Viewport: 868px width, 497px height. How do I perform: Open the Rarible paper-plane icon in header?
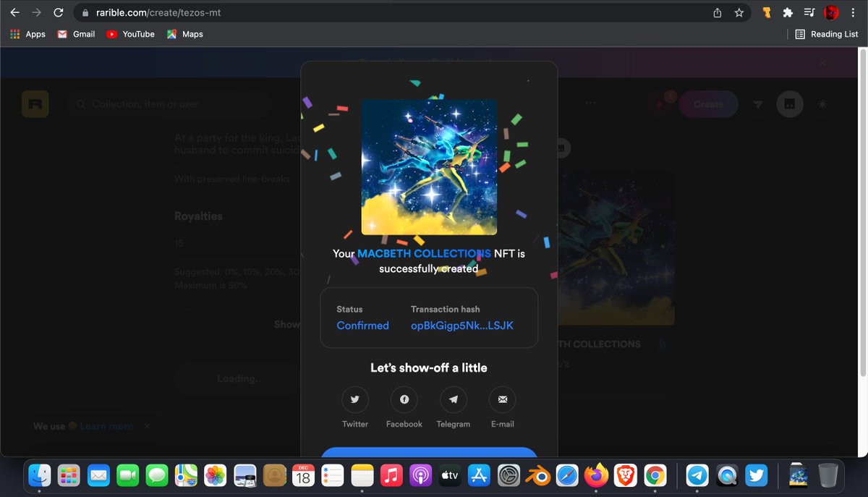coord(757,105)
